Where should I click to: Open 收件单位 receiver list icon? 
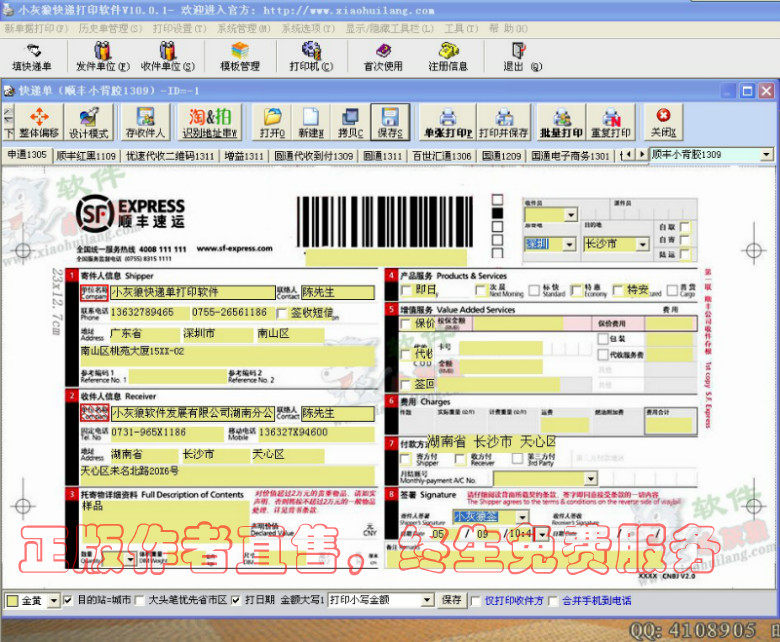click(x=168, y=57)
